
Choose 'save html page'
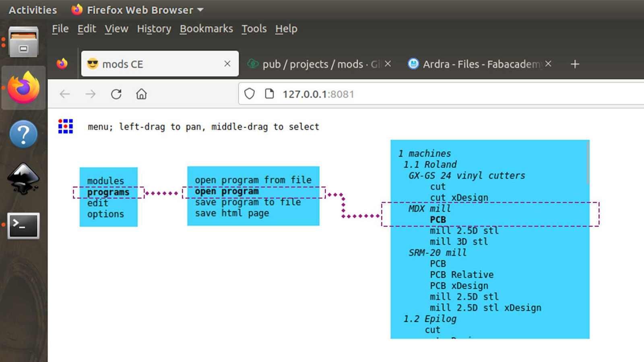tap(232, 213)
